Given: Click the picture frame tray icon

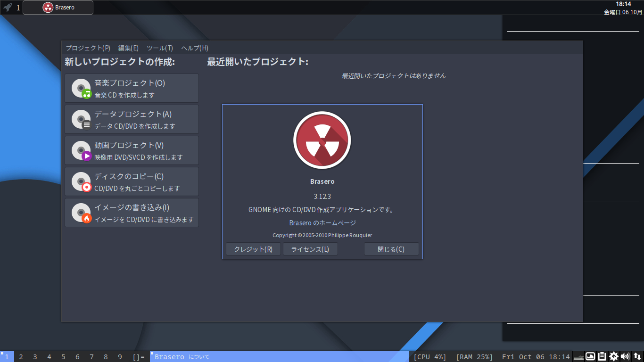Looking at the screenshot, I should coord(590,356).
